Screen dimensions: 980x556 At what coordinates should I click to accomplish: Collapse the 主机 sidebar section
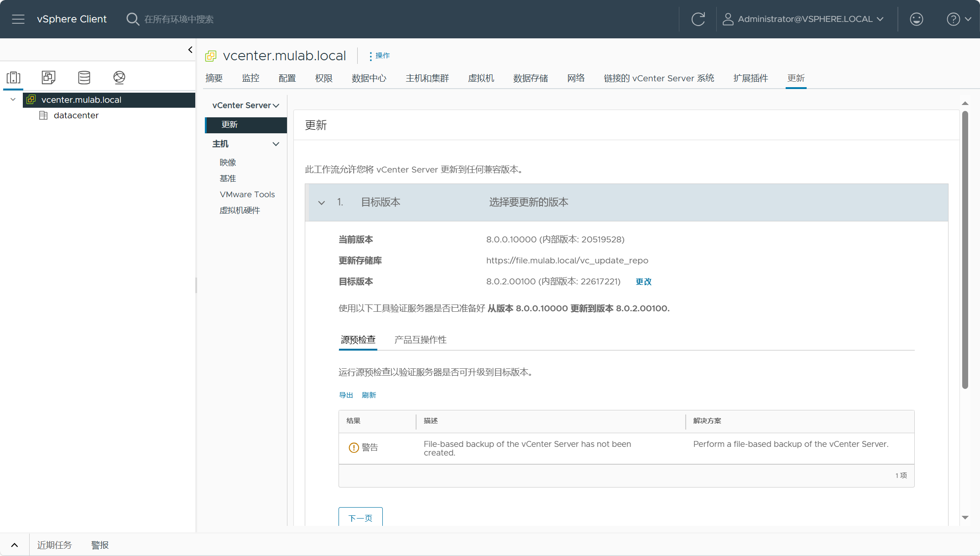276,144
